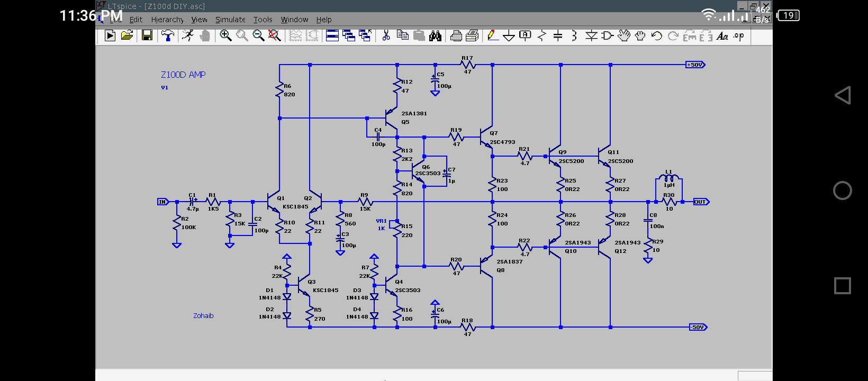Cut selection with scissors icon
Image resolution: width=868 pixels, height=381 pixels.
click(386, 35)
